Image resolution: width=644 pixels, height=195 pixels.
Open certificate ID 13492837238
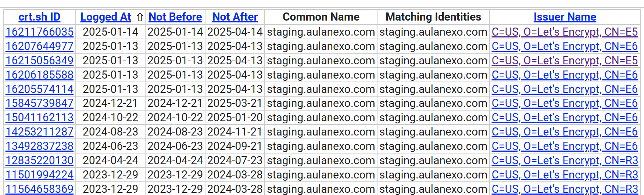pos(40,146)
